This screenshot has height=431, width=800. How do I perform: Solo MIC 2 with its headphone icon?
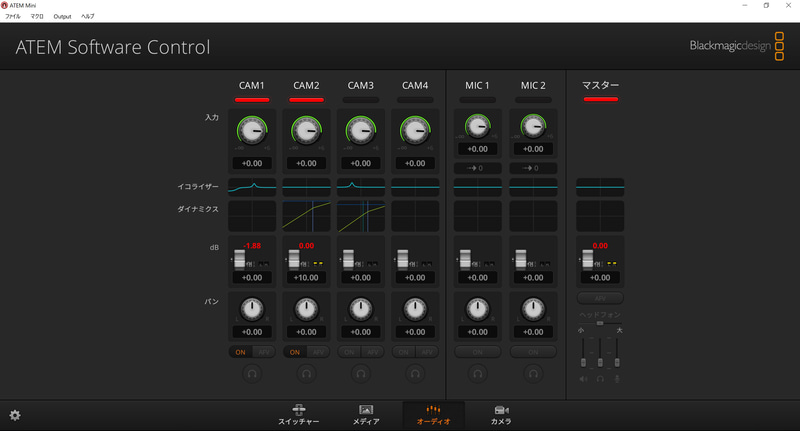(533, 373)
